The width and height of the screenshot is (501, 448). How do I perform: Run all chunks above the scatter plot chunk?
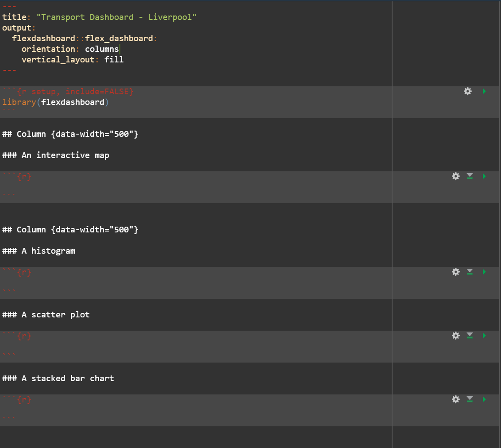pos(470,336)
